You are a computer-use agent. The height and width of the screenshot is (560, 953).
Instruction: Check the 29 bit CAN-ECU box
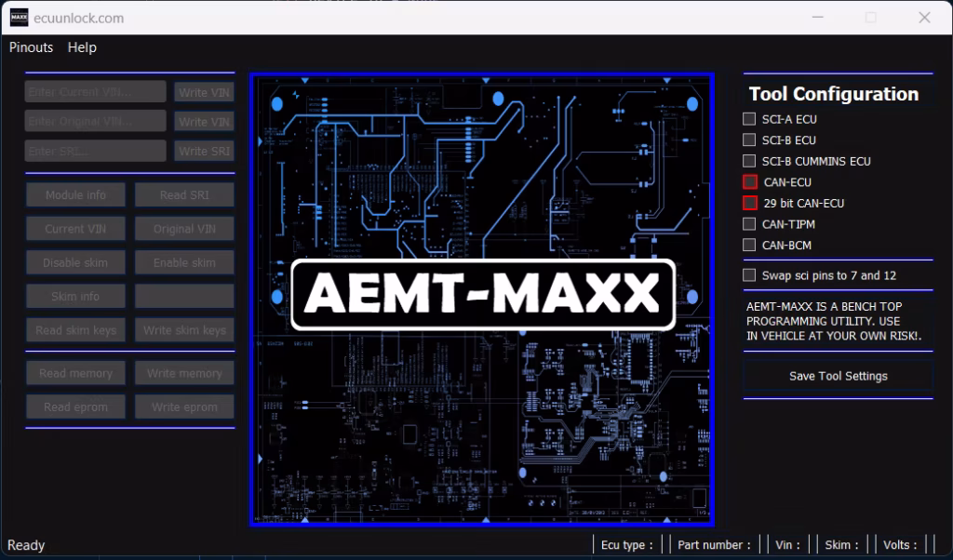click(x=750, y=203)
